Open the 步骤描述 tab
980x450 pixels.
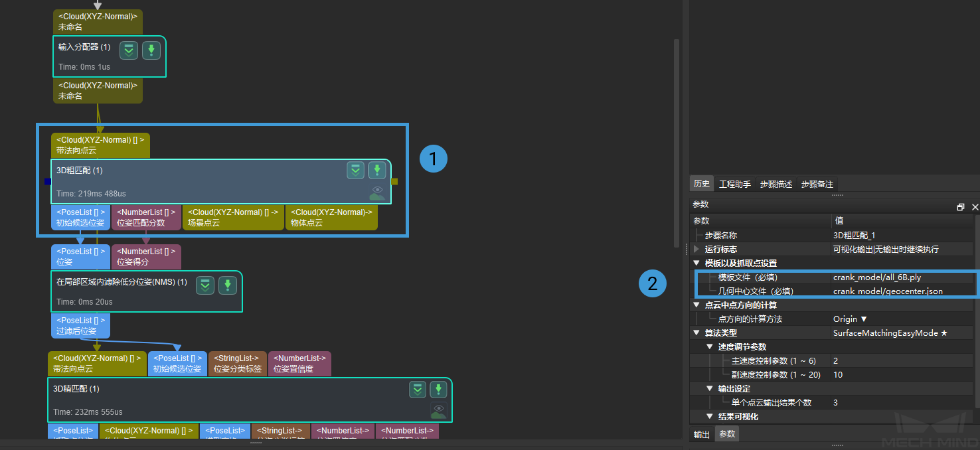pos(776,184)
